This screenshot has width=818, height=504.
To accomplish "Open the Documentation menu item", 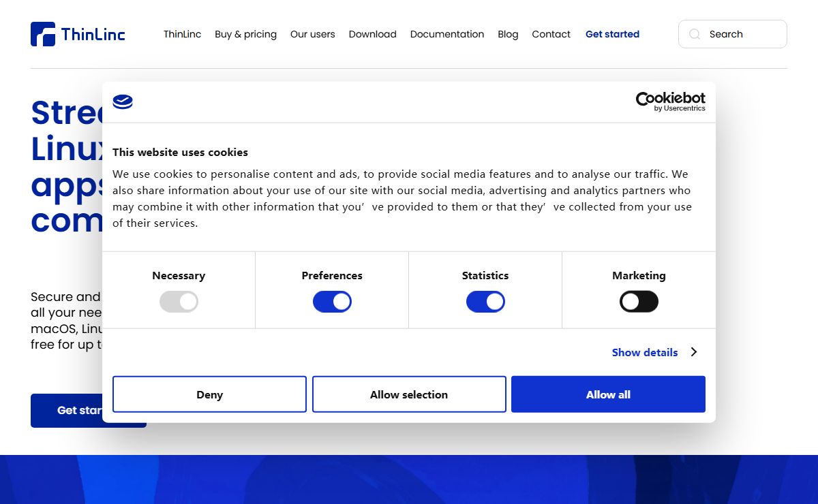I will pos(447,34).
